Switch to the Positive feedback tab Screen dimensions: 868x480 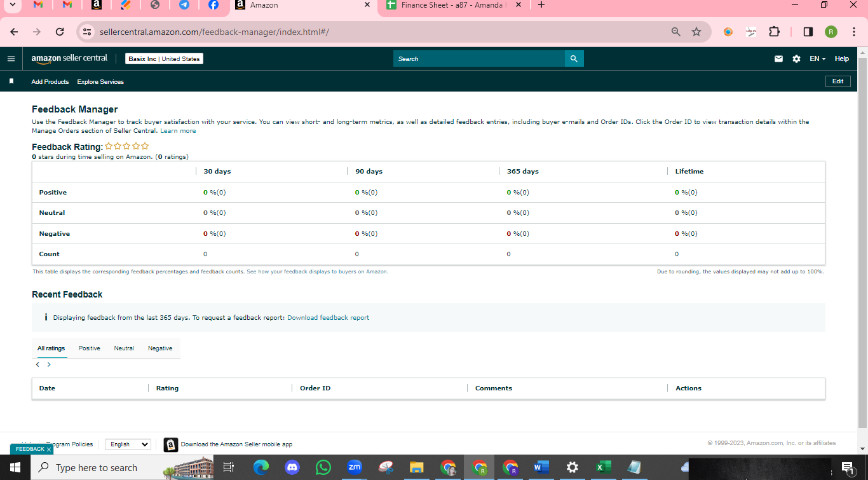pos(90,348)
